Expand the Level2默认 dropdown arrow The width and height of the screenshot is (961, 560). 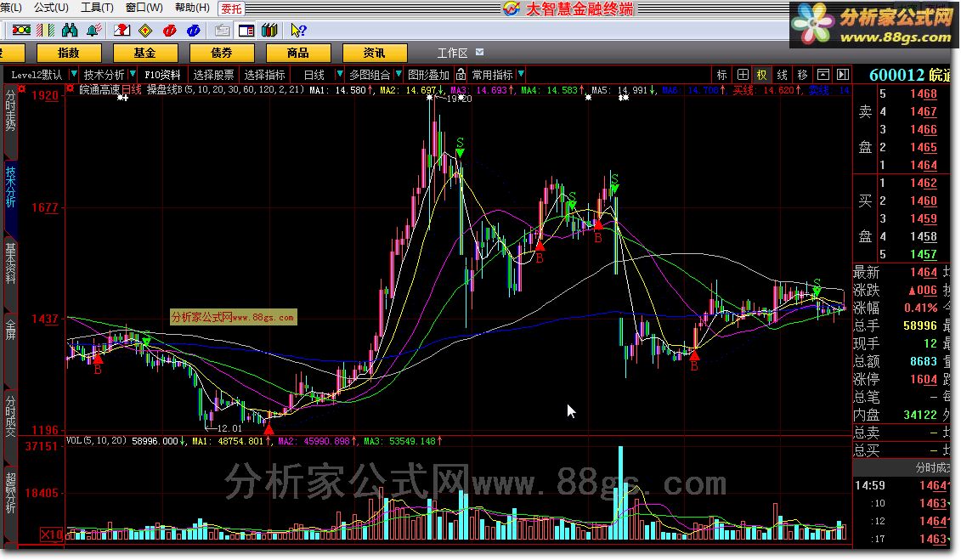click(74, 74)
